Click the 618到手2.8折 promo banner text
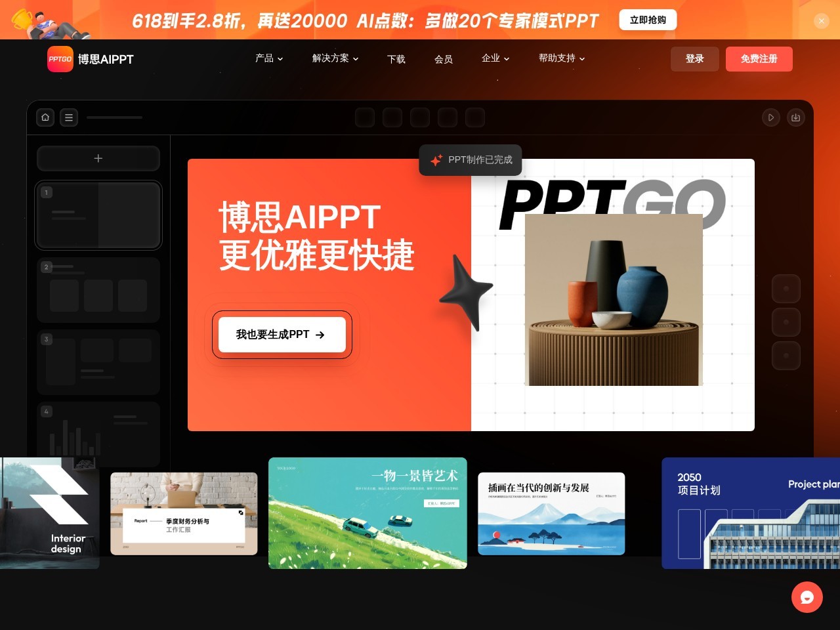This screenshot has height=630, width=840. click(x=366, y=21)
